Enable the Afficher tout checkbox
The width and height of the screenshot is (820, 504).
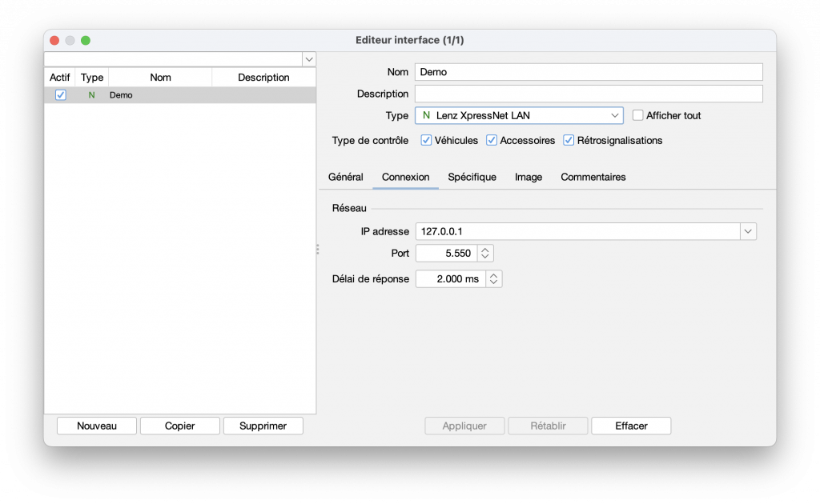[x=638, y=115]
